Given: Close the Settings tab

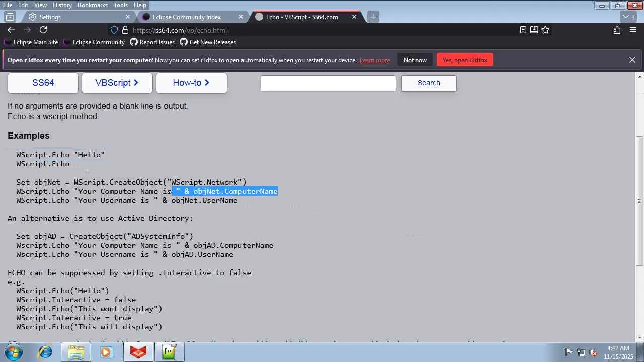Looking at the screenshot, I should tap(129, 17).
